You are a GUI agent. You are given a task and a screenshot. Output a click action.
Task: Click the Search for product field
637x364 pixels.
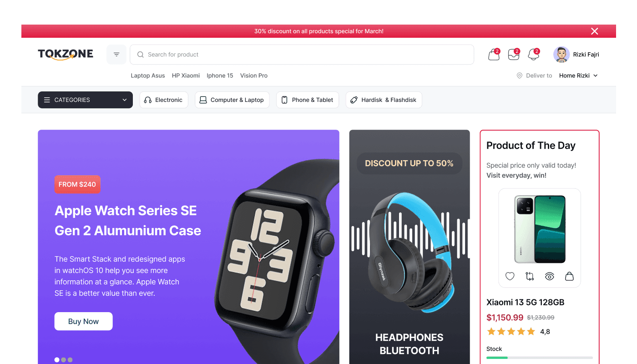(x=302, y=55)
